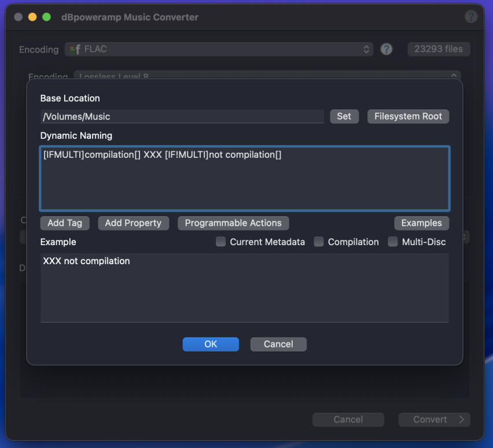Click the example output 'XXX not compilation'

pyautogui.click(x=86, y=261)
